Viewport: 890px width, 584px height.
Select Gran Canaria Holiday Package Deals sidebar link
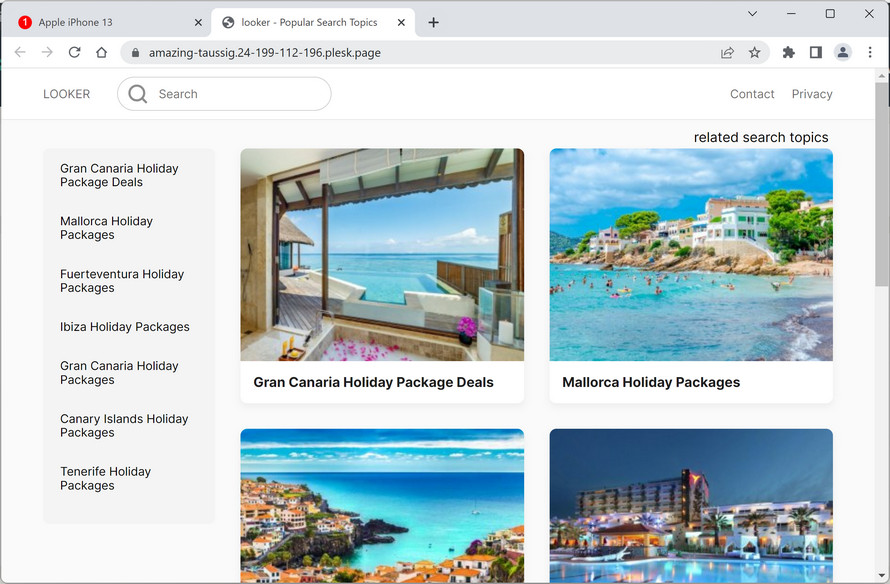119,175
